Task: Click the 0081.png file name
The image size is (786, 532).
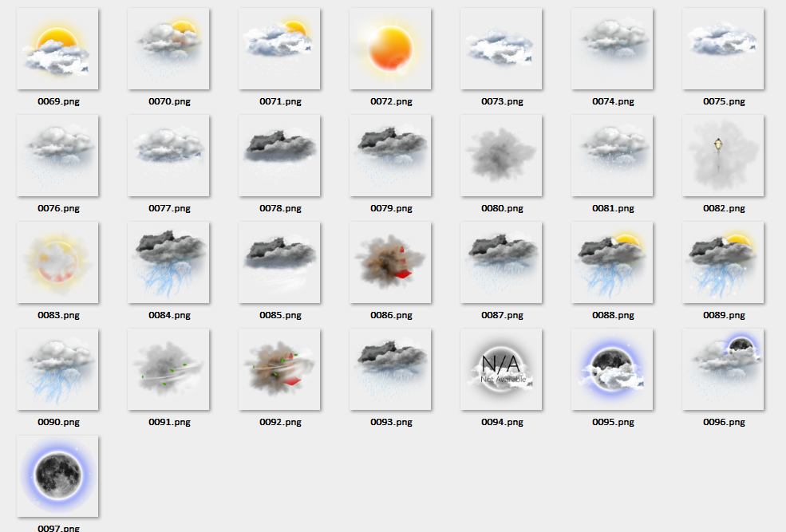Action: [613, 208]
